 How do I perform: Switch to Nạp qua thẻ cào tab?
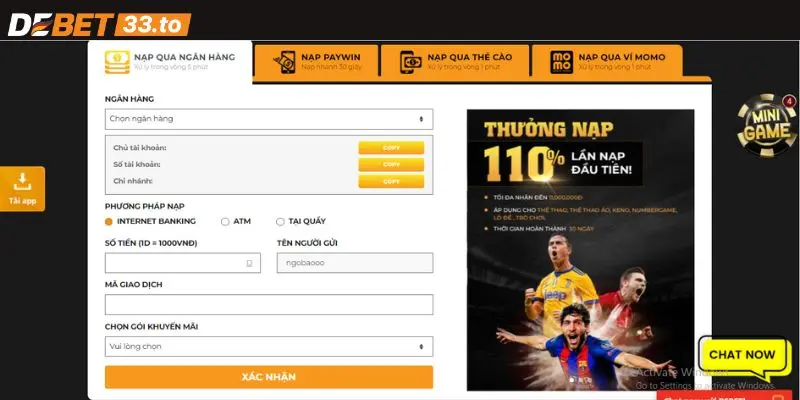pyautogui.click(x=455, y=61)
